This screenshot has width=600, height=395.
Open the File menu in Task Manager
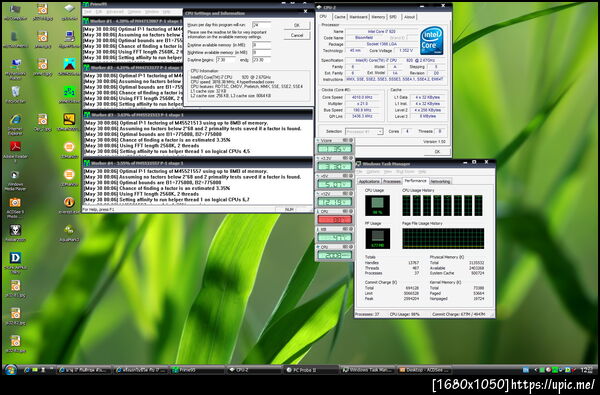[360, 172]
